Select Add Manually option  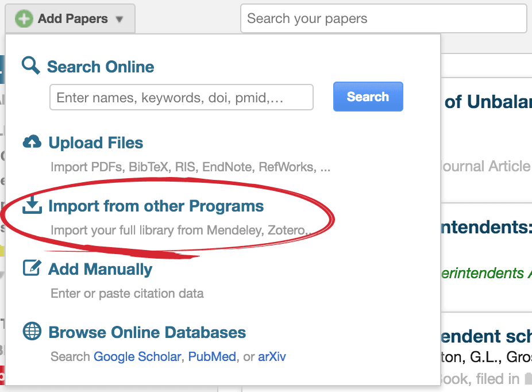[x=101, y=270]
